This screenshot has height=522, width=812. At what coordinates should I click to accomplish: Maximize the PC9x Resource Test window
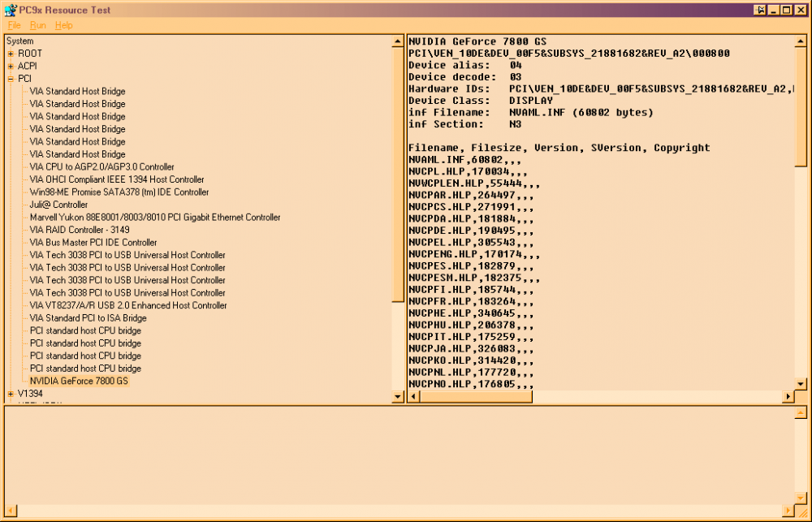click(x=786, y=10)
